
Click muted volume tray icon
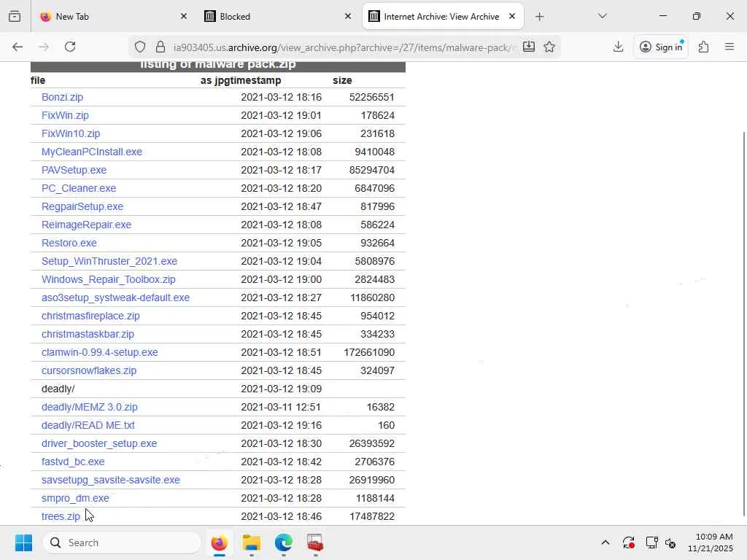pos(671,542)
